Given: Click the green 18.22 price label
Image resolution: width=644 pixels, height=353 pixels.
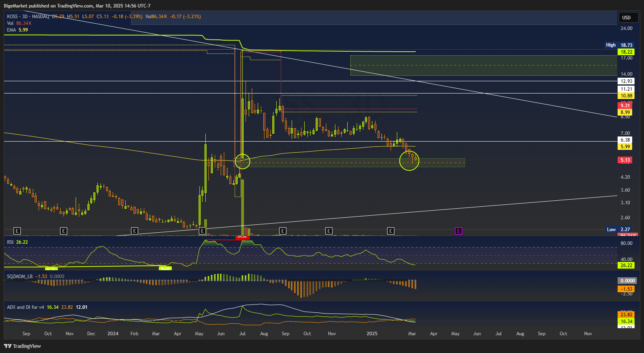Looking at the screenshot, I should (626, 52).
